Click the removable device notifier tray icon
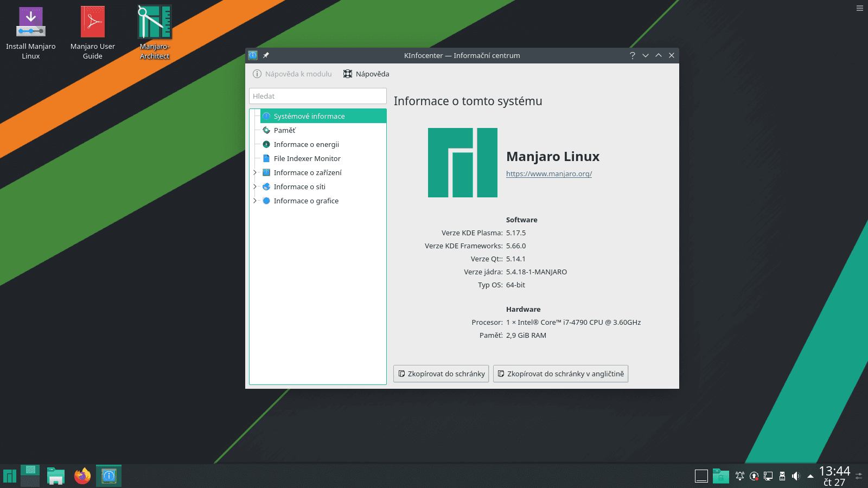Viewport: 868px width, 488px height. click(x=782, y=476)
